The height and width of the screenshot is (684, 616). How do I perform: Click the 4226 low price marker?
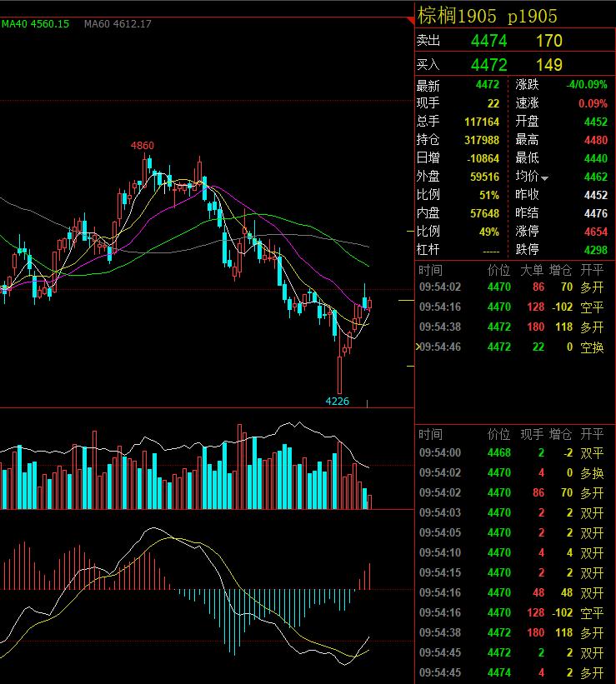[337, 401]
